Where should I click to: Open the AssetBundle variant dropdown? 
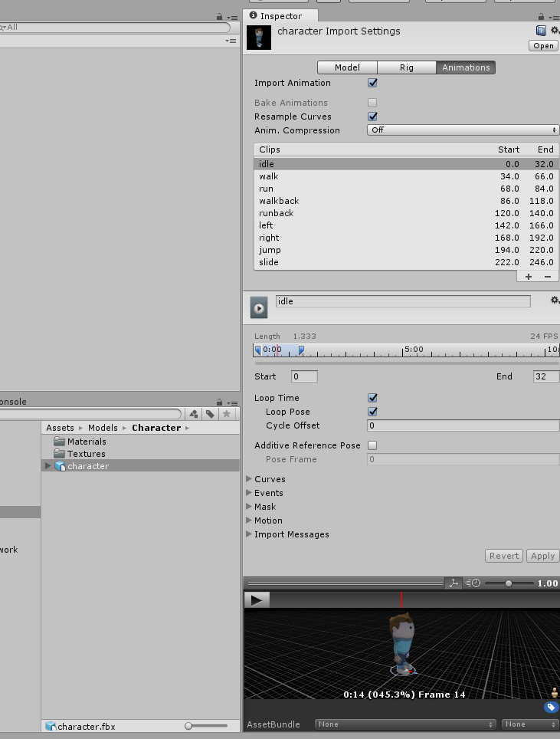click(530, 724)
